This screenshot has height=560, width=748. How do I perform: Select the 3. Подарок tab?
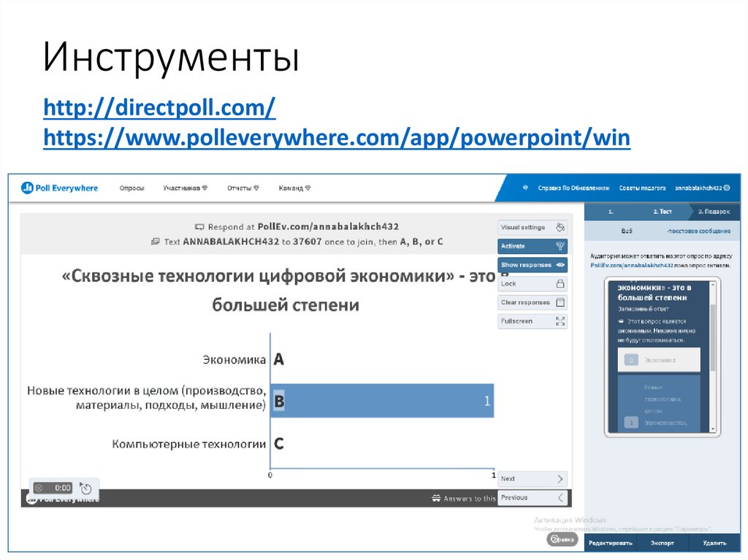(714, 211)
